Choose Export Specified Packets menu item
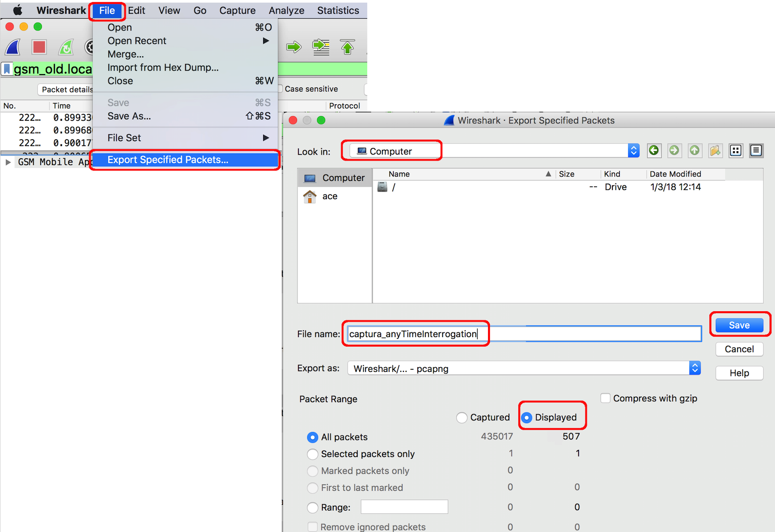 tap(186, 160)
